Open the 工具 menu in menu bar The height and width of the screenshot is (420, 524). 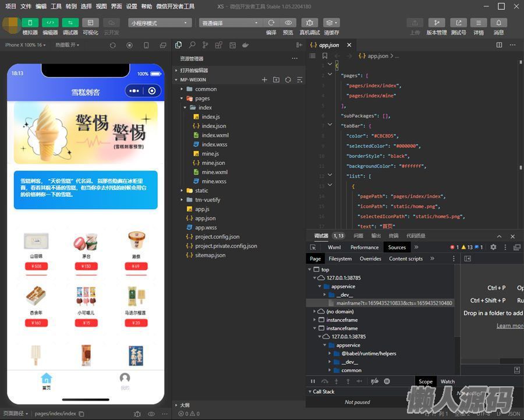[56, 6]
